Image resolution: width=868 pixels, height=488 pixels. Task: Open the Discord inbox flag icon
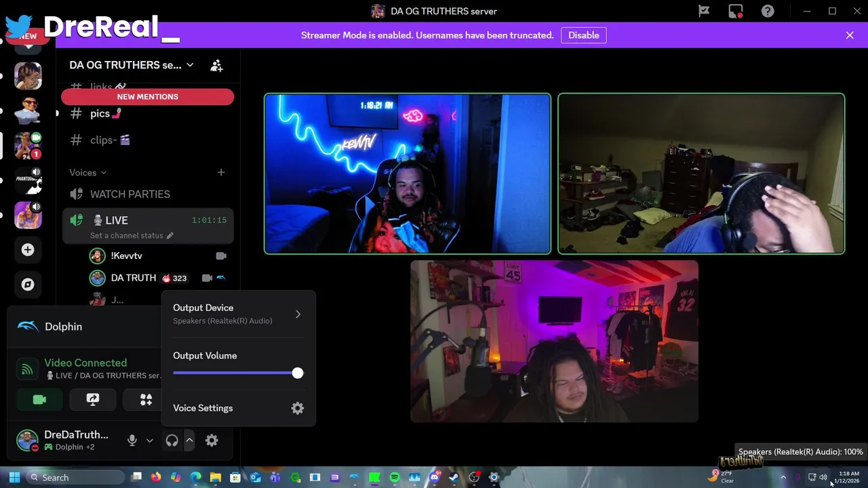click(x=704, y=11)
